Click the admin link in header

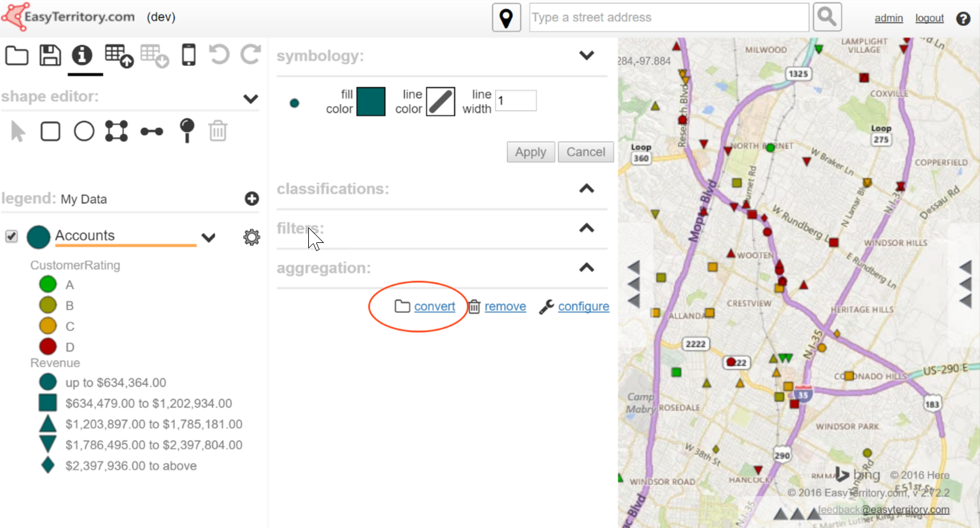coord(888,18)
